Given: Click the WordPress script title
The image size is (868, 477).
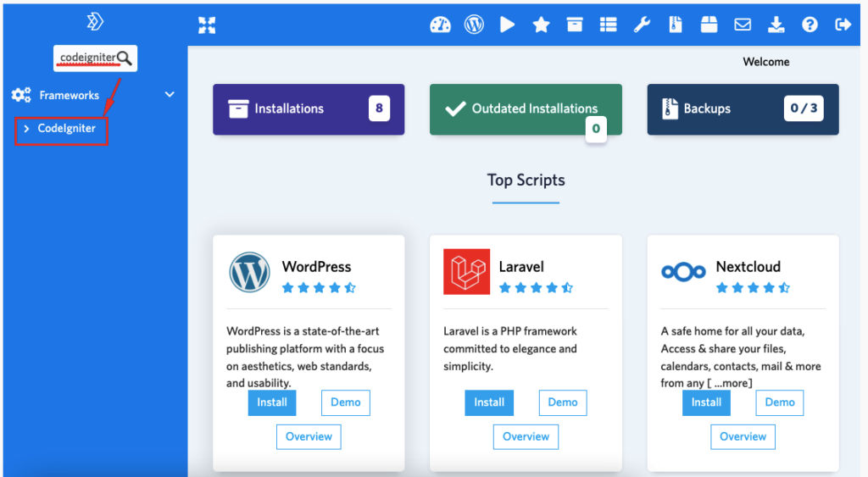Looking at the screenshot, I should coord(317,267).
